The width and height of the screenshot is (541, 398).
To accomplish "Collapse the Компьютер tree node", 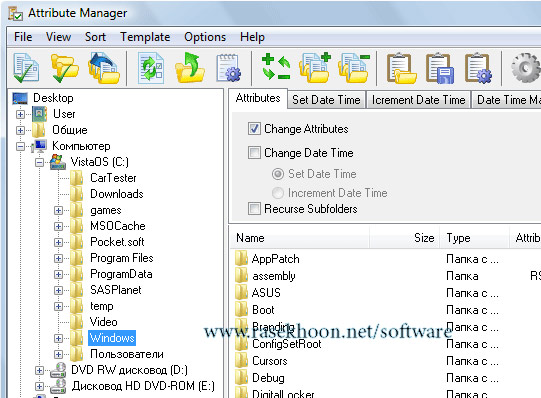I will point(20,147).
